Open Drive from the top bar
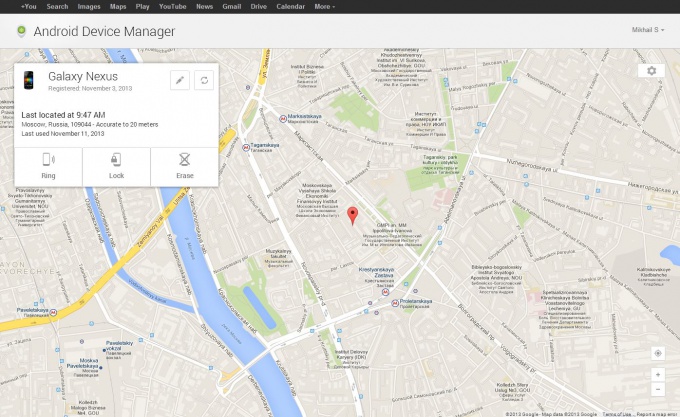The width and height of the screenshot is (680, 417). click(x=258, y=7)
